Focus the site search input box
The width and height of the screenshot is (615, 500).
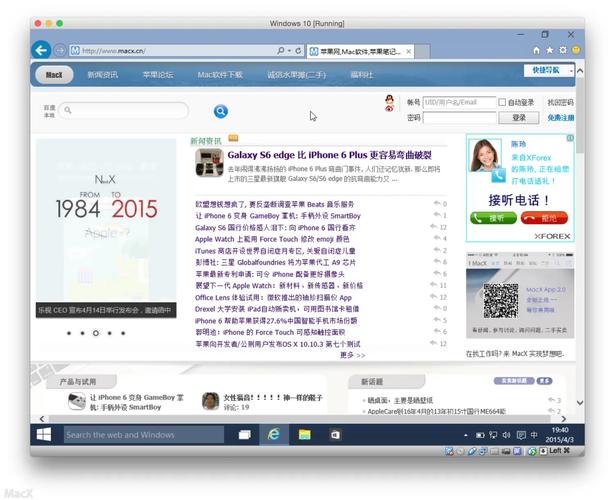point(124,110)
